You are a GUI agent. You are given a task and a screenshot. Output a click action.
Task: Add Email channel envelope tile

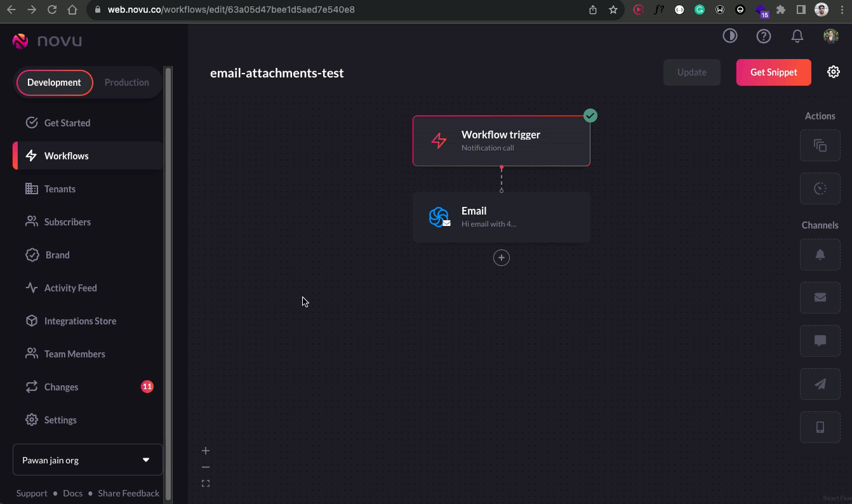click(820, 298)
